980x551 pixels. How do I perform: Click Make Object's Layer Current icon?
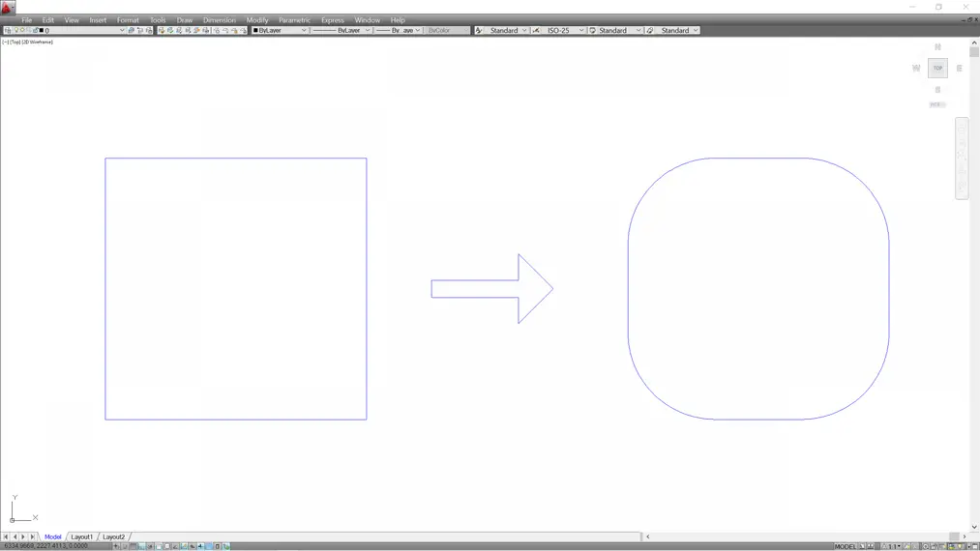click(x=131, y=30)
